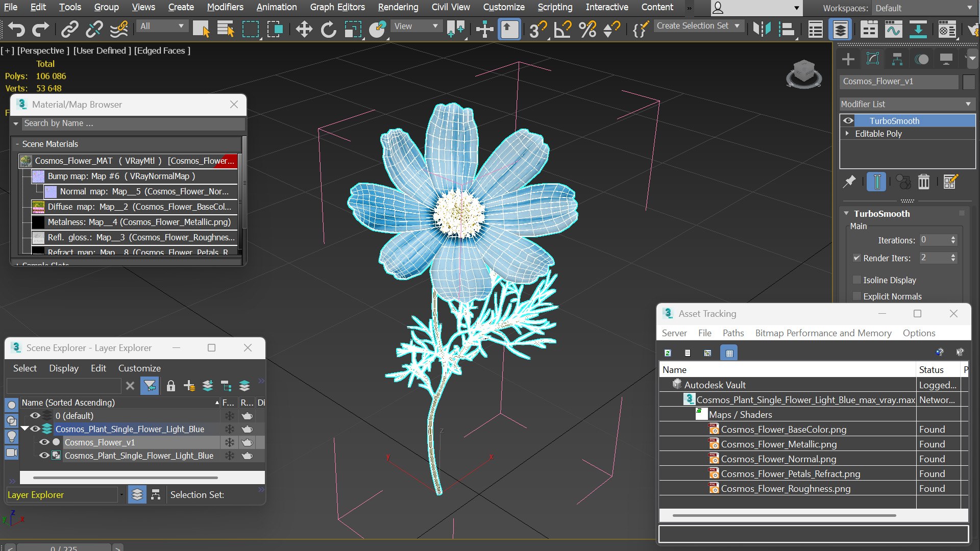Click the lock icon in Layer Explorer toolbar
The image size is (980, 551).
point(171,386)
